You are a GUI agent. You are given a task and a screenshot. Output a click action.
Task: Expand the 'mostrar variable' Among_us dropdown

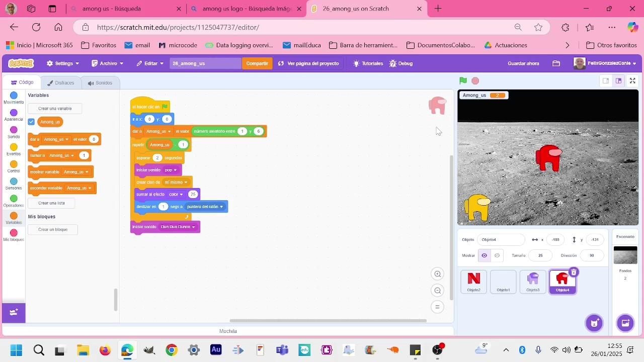87,172
